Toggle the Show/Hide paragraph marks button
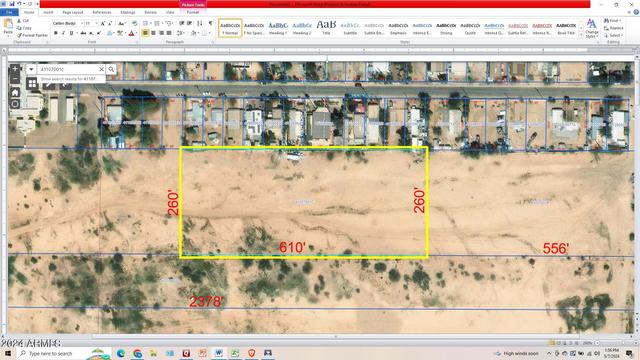 (211, 24)
